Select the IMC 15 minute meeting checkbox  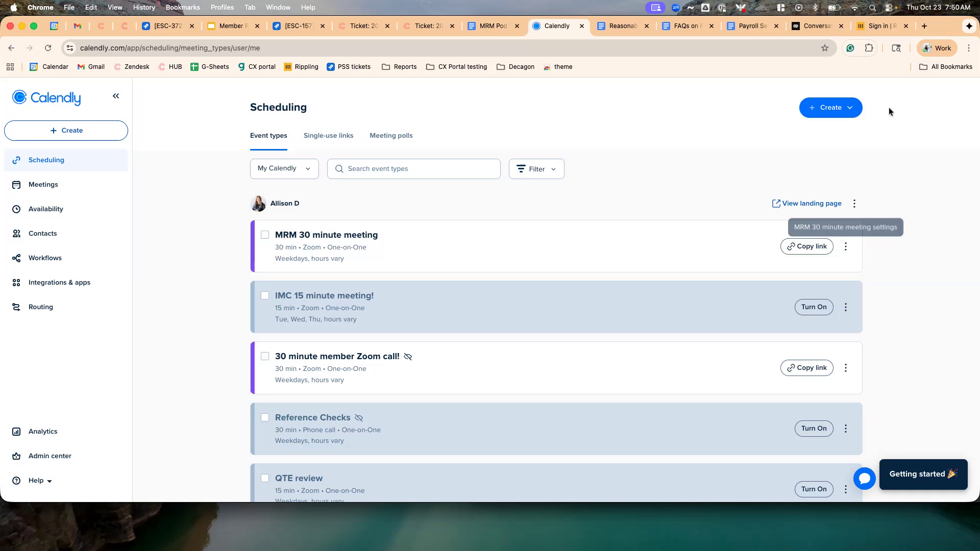(265, 295)
